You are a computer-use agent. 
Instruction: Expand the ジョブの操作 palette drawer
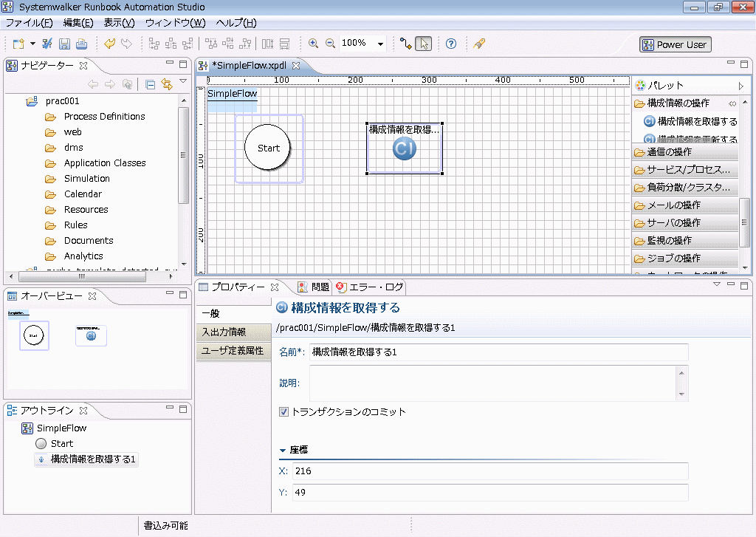[x=684, y=258]
